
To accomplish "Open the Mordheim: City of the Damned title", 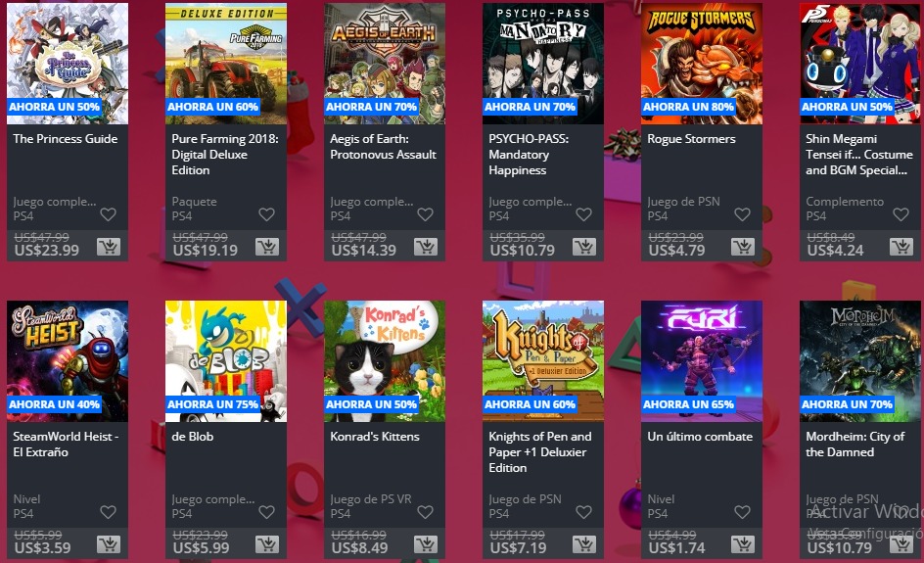I will pos(855,445).
